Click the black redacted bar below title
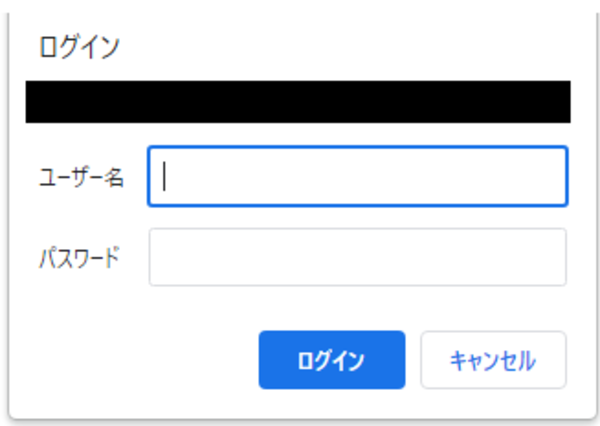600x426 pixels. click(x=298, y=102)
